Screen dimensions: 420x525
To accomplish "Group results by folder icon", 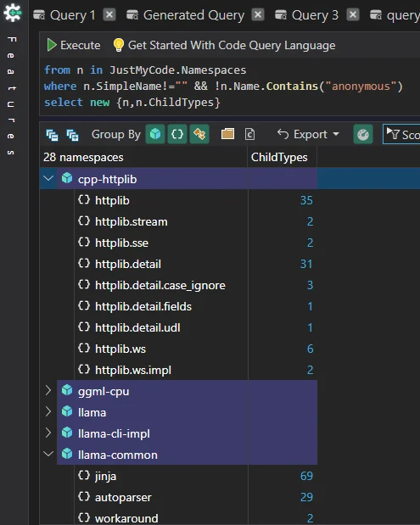I will (227, 134).
